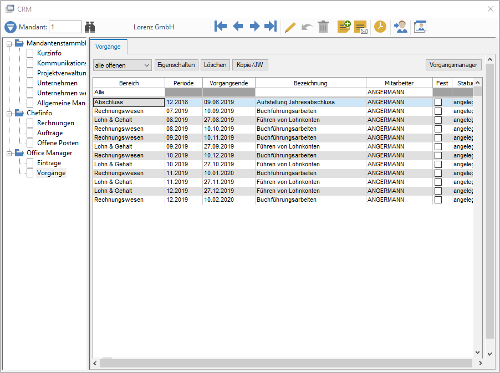Viewport: 500px width, 373px height.
Task: Add a new note with plus icon
Action: [x=344, y=27]
